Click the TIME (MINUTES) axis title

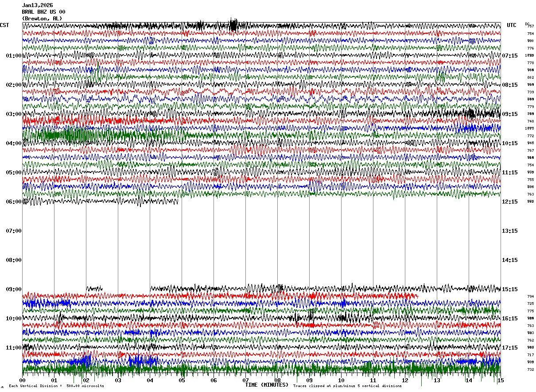coord(267,385)
